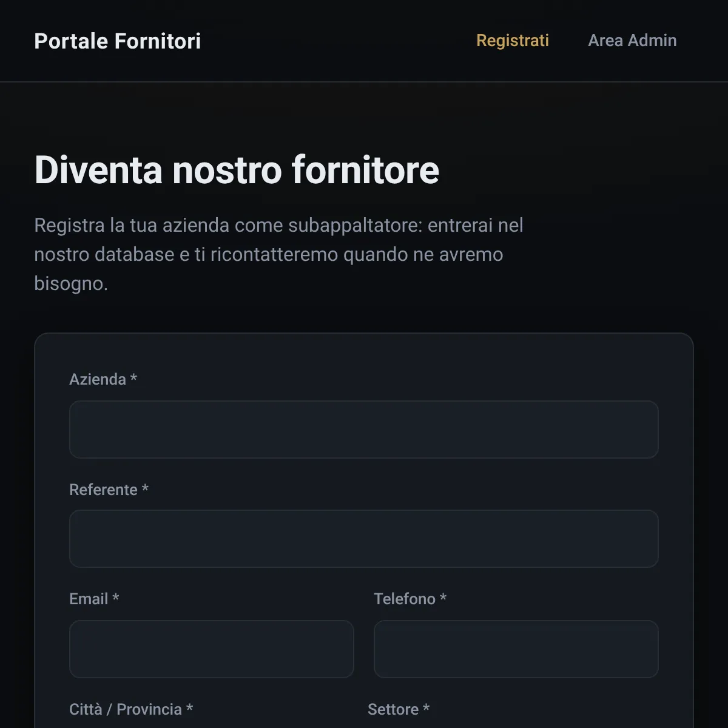The image size is (728, 728).
Task: Click the required asterisk beside Telefono
Action: [443, 598]
